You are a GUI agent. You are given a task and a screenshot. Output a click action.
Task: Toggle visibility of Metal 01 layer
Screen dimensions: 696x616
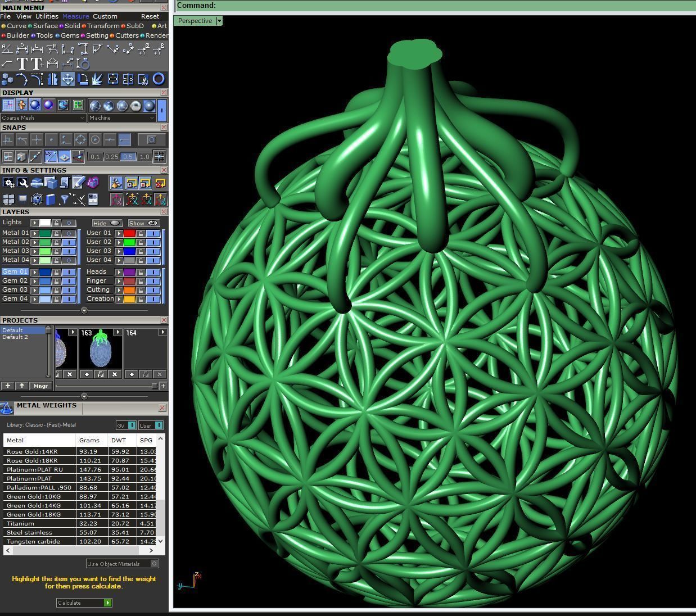(x=69, y=233)
